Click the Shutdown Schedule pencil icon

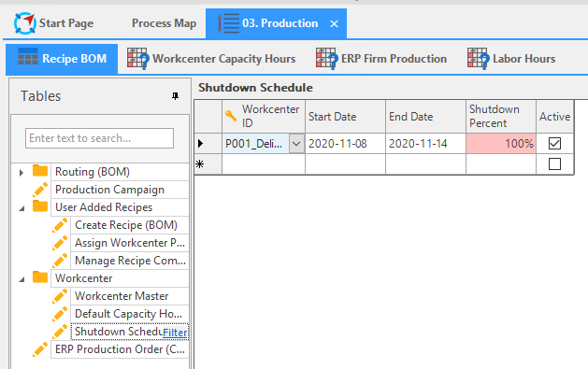coord(60,332)
